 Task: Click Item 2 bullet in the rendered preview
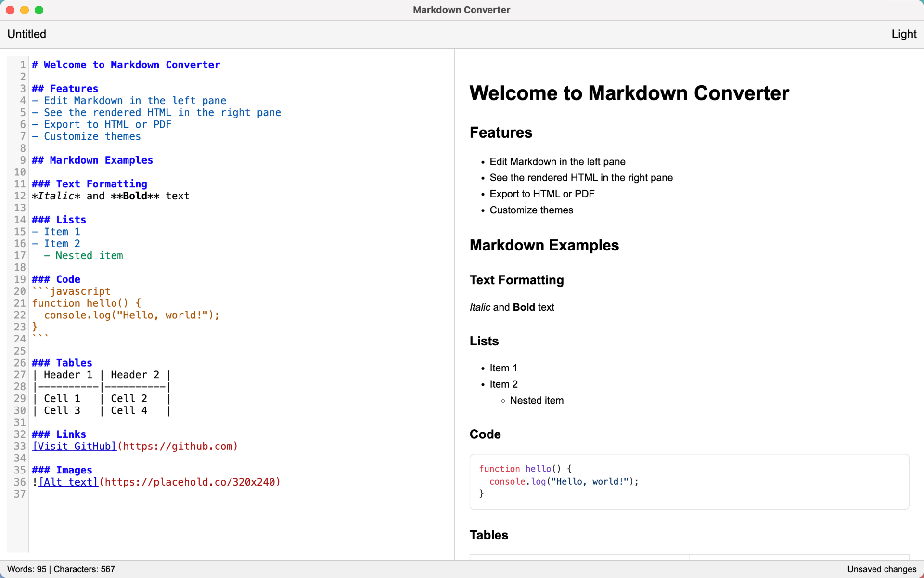tap(503, 384)
